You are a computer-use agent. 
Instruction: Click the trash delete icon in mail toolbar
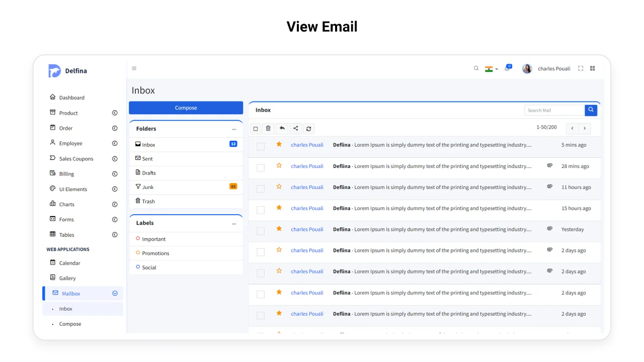(268, 129)
